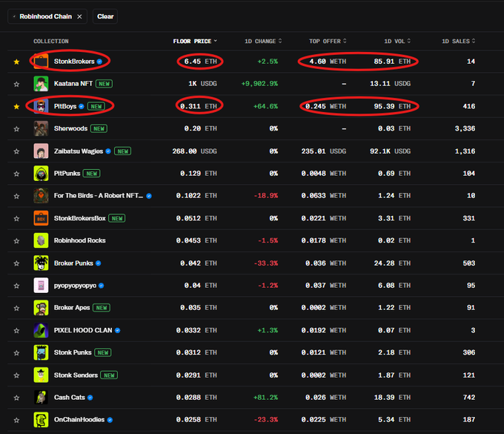Star the Cash Cats collection

(x=17, y=398)
